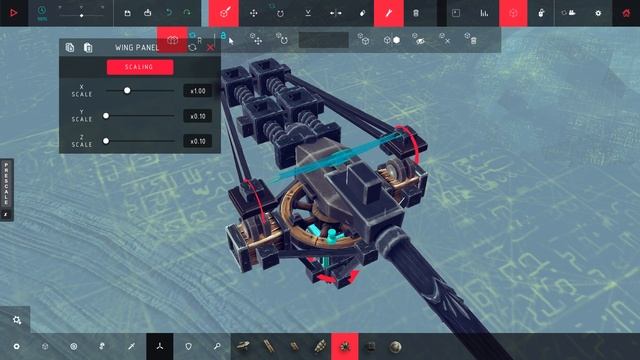Select the mirror tool icon in top toolbar
Viewport: 640px width, 360px height.
coord(336,13)
